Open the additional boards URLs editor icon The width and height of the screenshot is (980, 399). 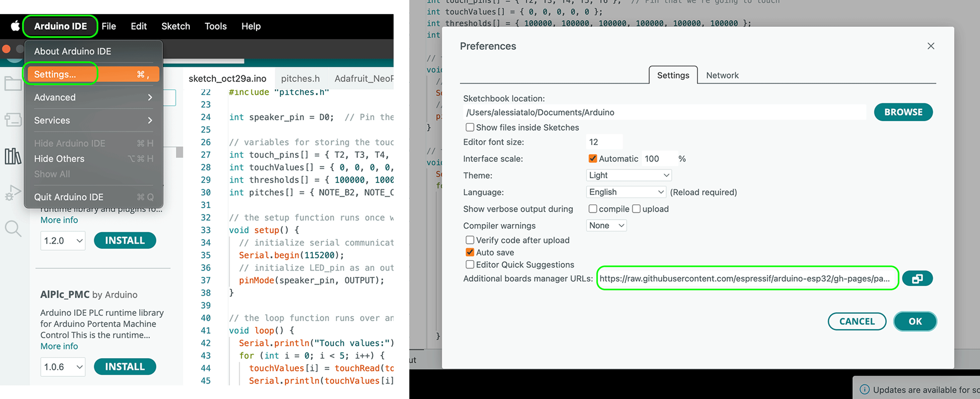(x=917, y=278)
